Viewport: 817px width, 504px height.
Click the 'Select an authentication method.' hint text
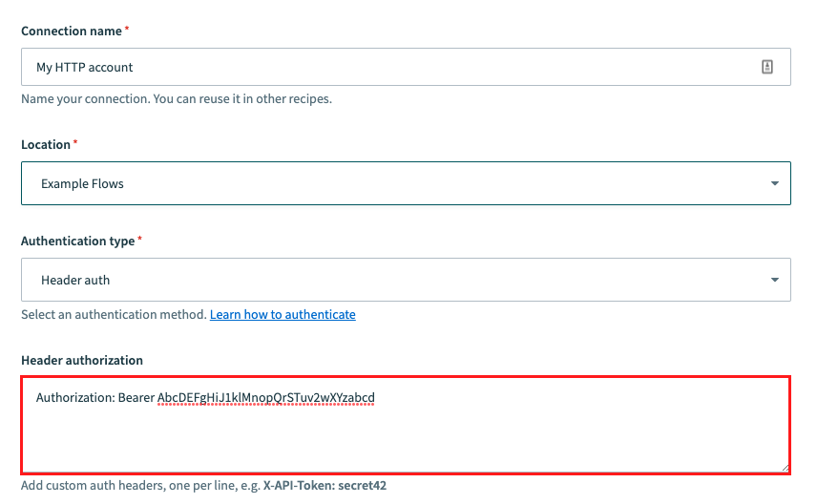point(115,315)
